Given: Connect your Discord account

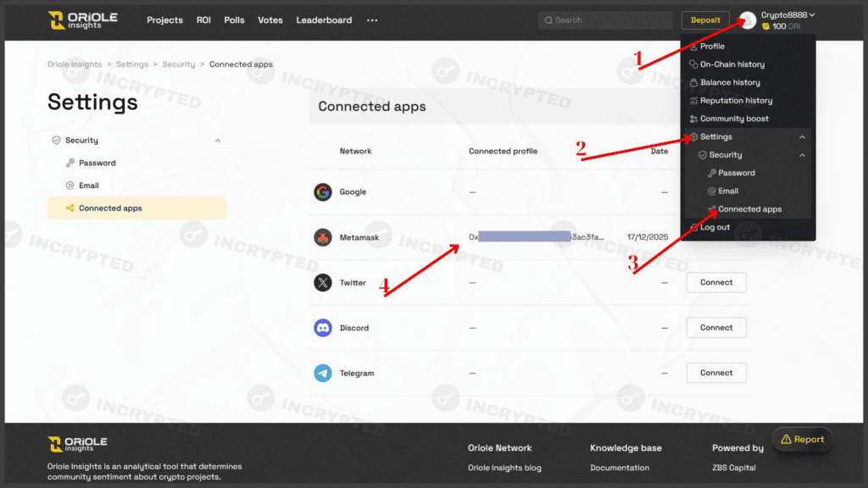Looking at the screenshot, I should point(716,327).
